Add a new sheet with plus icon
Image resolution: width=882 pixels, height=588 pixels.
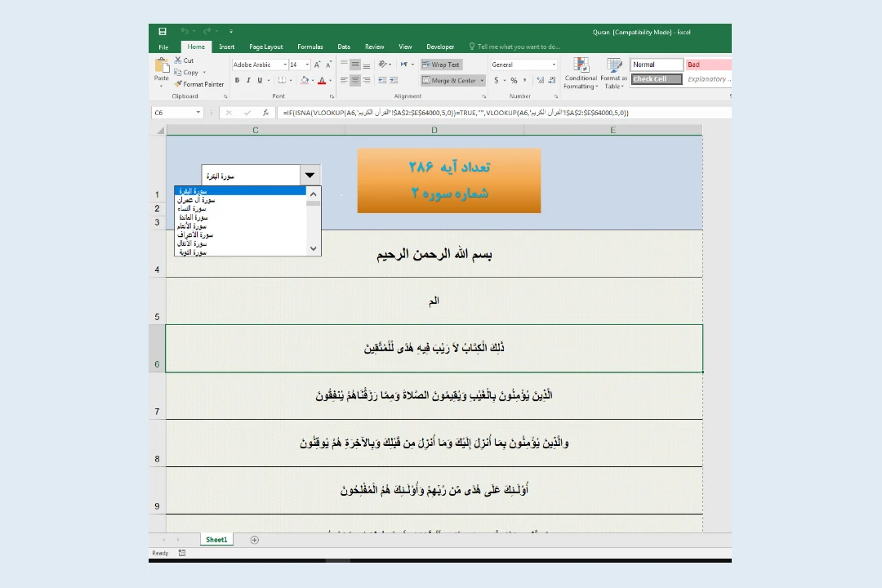(x=254, y=540)
